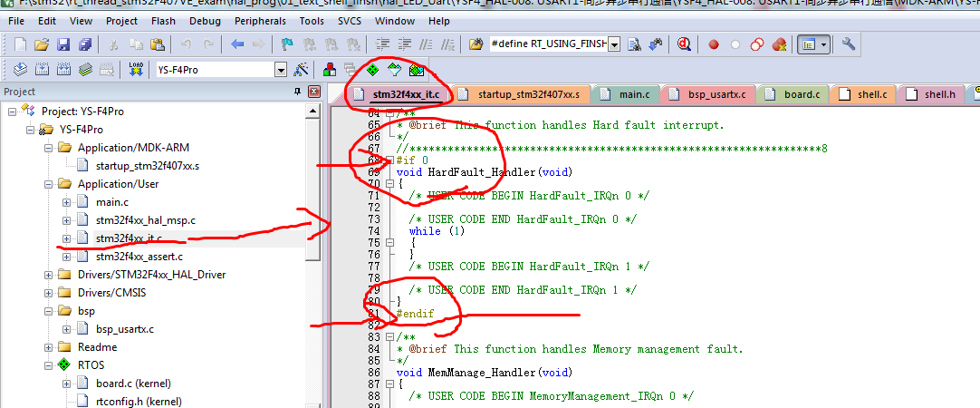Viewport: 980px width, 408px height.
Task: Toggle the window layout view button
Action: [x=810, y=44]
